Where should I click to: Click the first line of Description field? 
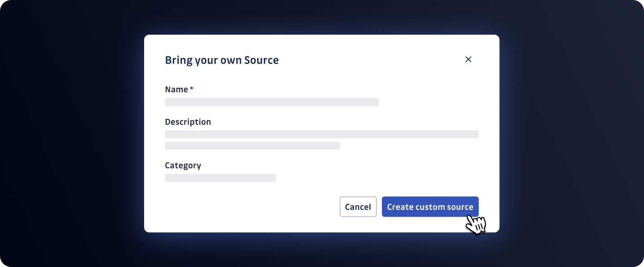[x=322, y=134]
